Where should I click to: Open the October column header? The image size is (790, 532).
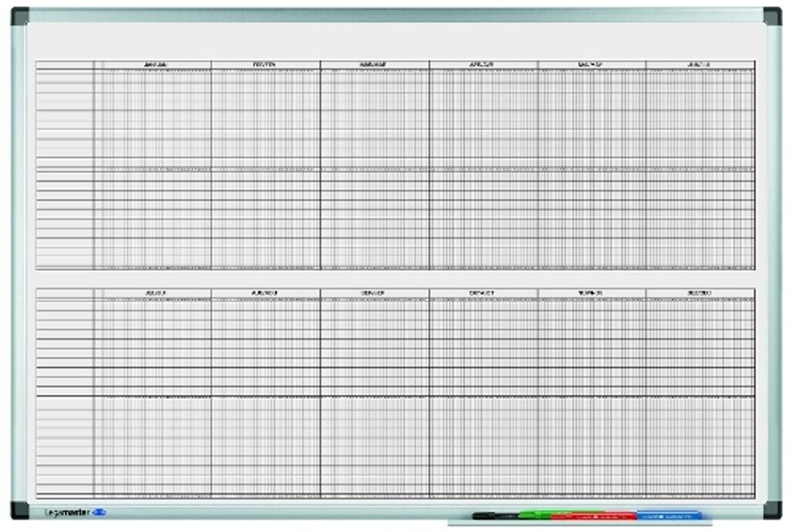click(483, 293)
